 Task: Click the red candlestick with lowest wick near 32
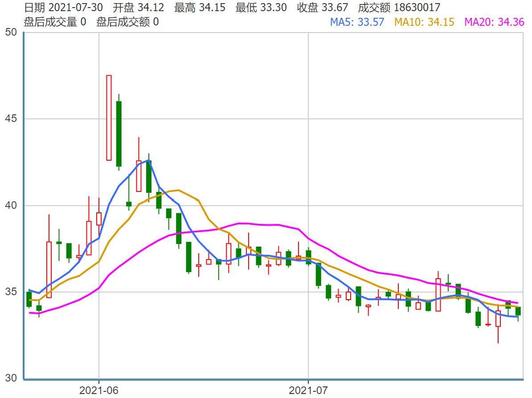(498, 319)
